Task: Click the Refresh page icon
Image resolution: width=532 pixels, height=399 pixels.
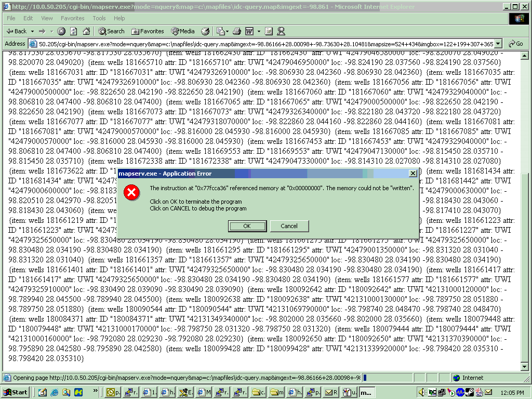Action: 73,31
